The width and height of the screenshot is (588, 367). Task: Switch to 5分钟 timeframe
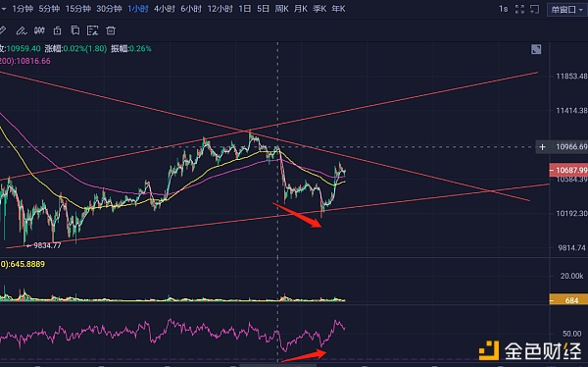[49, 9]
